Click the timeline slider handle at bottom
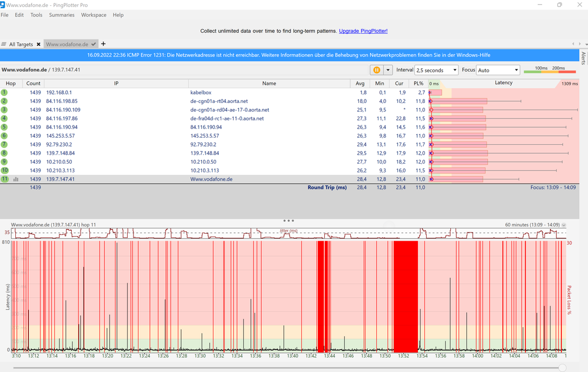 click(x=562, y=367)
